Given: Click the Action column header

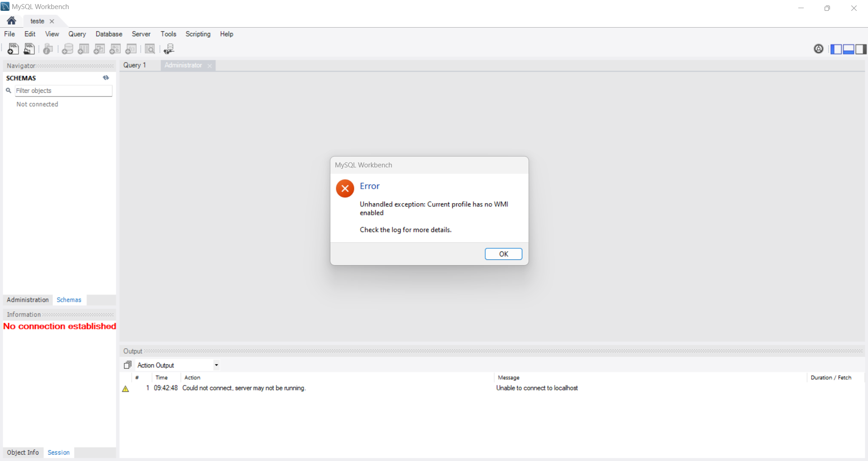Looking at the screenshot, I should click(192, 378).
